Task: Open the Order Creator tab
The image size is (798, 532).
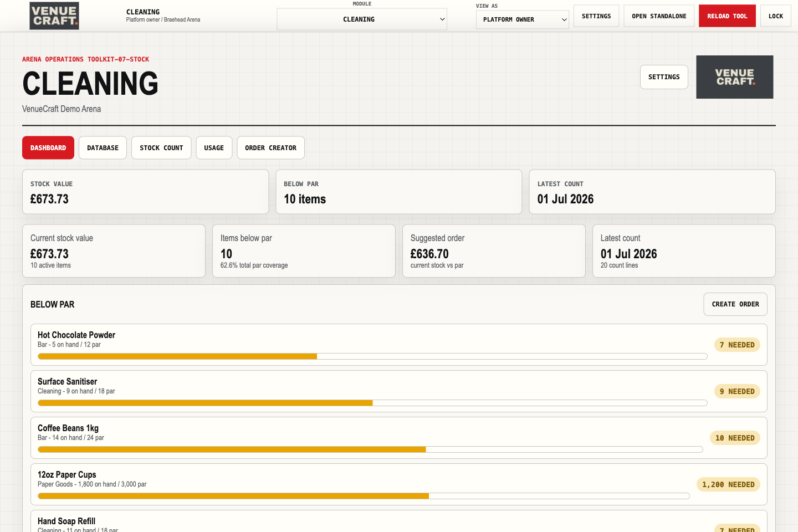Action: [x=270, y=148]
